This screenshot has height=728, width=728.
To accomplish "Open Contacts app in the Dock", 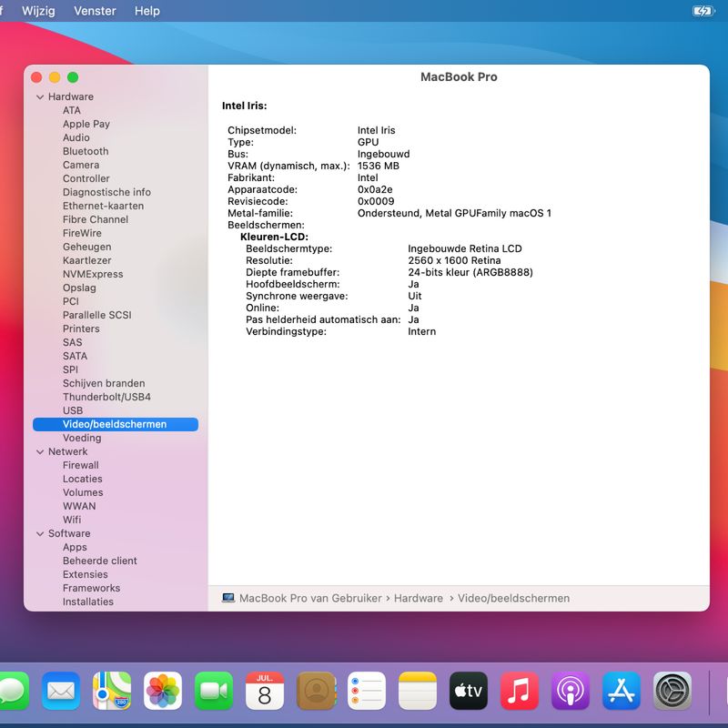I will 316,691.
